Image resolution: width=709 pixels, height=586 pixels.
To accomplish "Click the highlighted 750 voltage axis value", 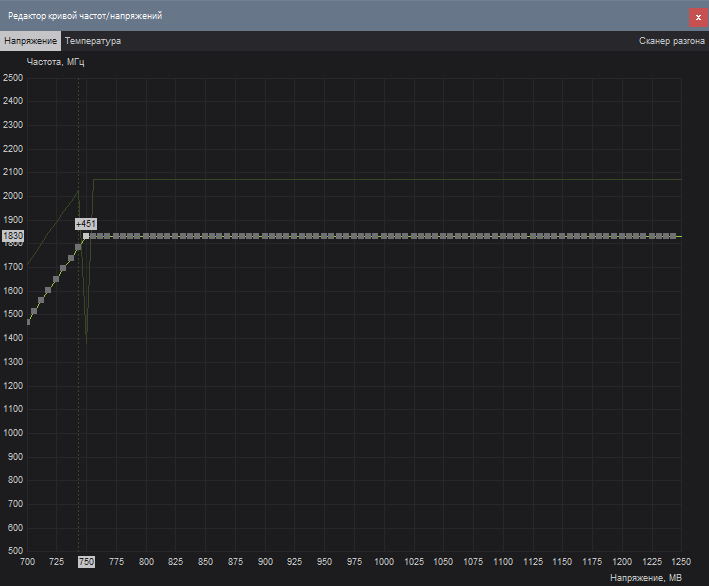I will 86,562.
